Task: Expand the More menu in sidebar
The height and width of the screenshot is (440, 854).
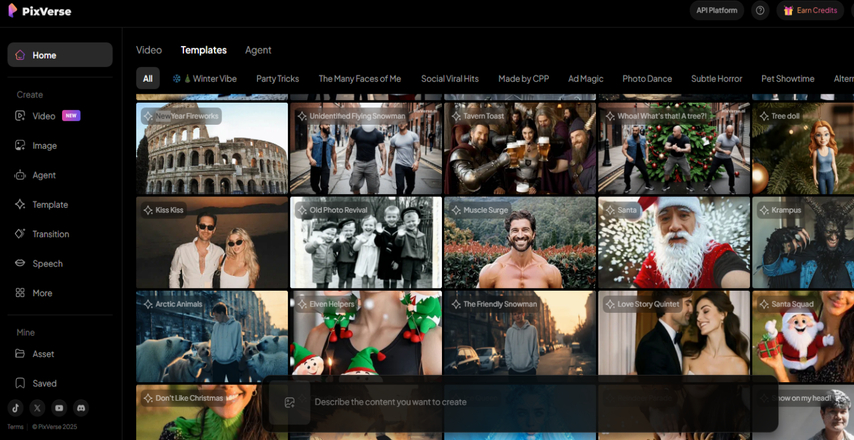Action: click(42, 293)
